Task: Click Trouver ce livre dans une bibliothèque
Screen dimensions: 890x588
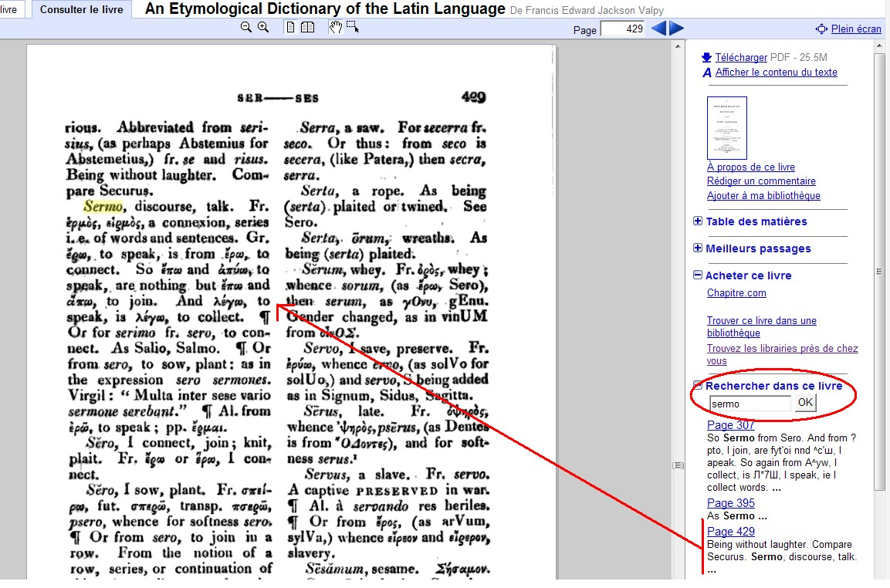Action: pyautogui.click(x=762, y=327)
